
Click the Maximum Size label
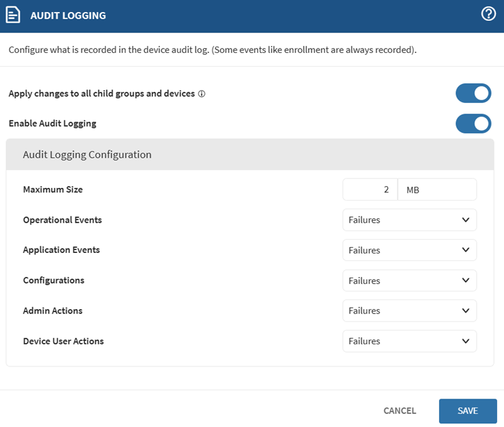pos(53,189)
